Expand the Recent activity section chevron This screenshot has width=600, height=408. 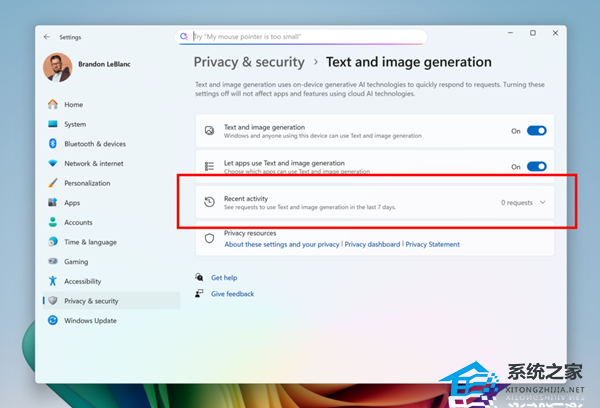(543, 202)
